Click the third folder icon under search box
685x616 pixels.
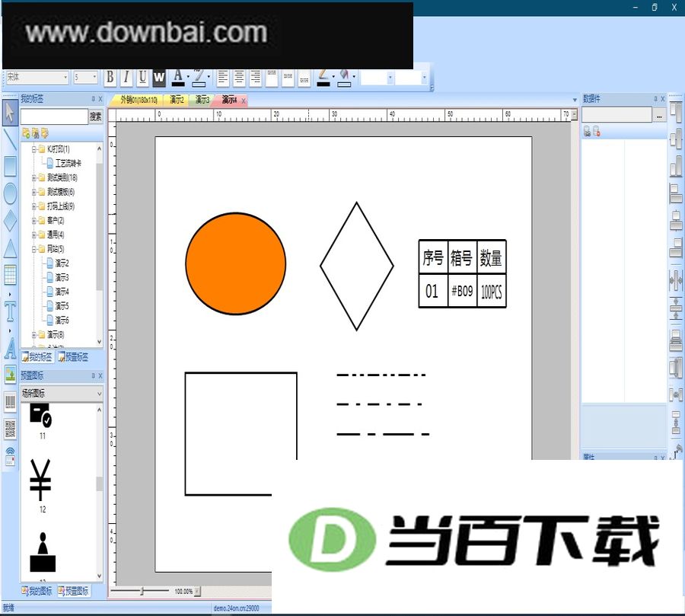click(45, 133)
